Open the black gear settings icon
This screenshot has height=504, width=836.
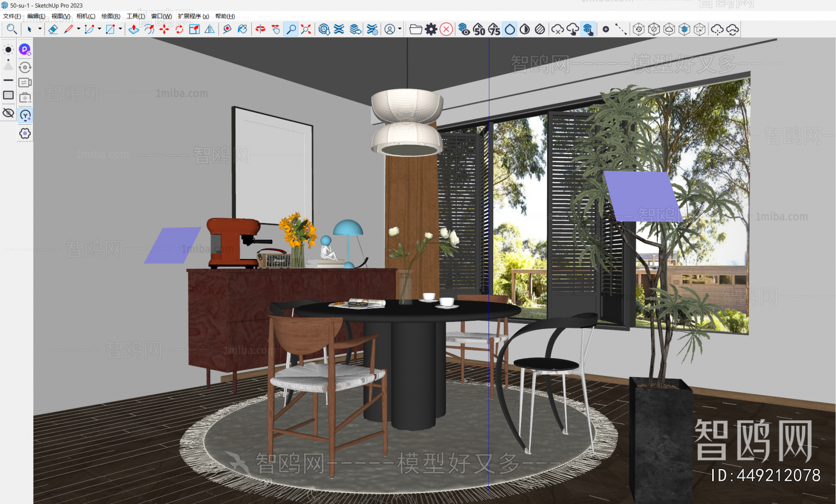tap(431, 29)
